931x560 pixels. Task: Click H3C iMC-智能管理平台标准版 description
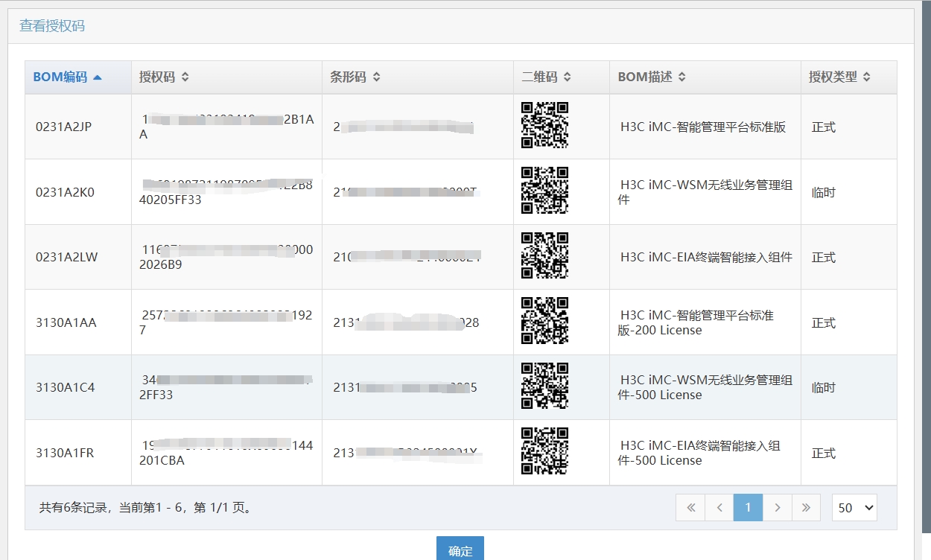[703, 127]
